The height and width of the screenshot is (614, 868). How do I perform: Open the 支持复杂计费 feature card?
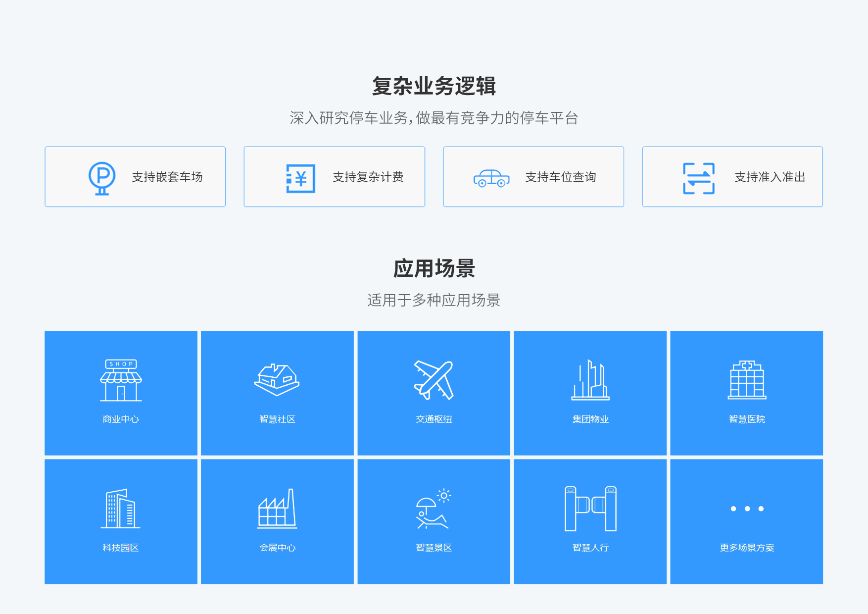[334, 177]
